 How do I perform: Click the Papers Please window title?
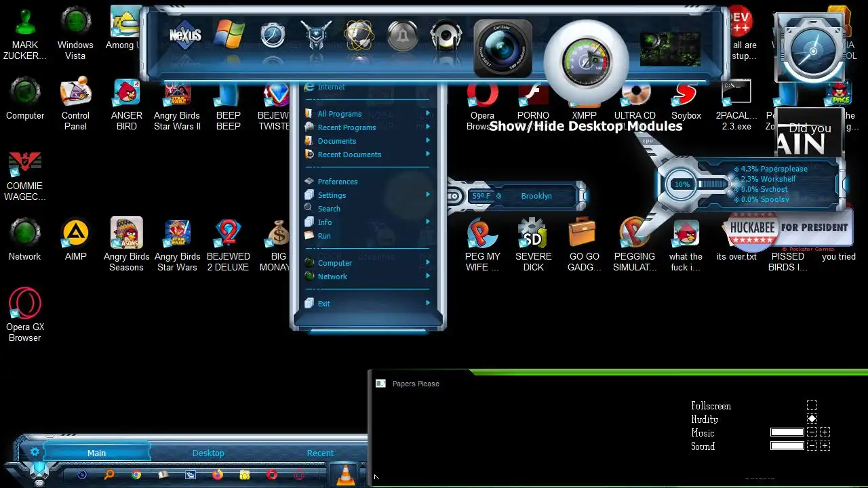[416, 384]
